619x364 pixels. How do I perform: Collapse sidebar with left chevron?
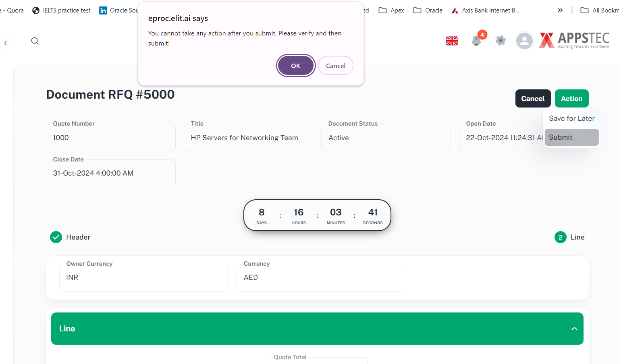(x=6, y=43)
